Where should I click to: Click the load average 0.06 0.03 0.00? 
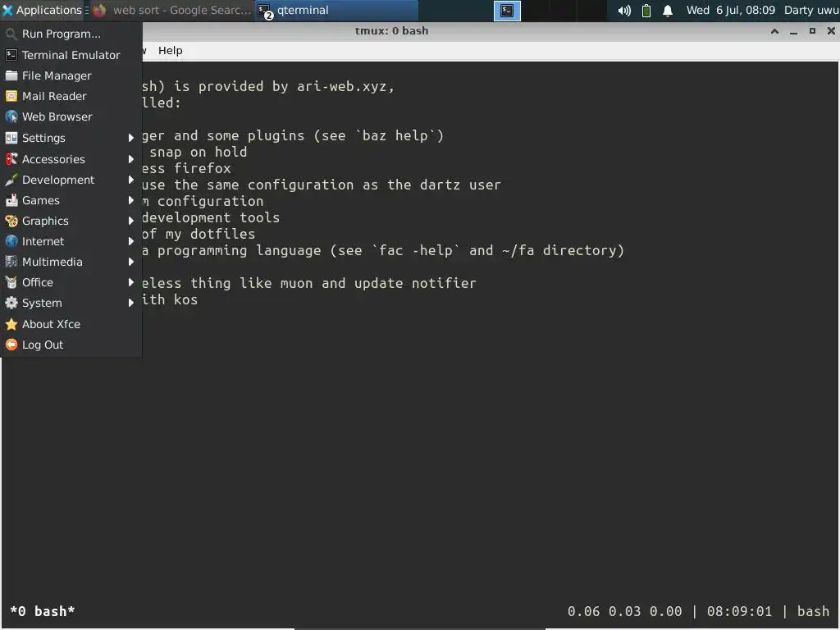624,611
